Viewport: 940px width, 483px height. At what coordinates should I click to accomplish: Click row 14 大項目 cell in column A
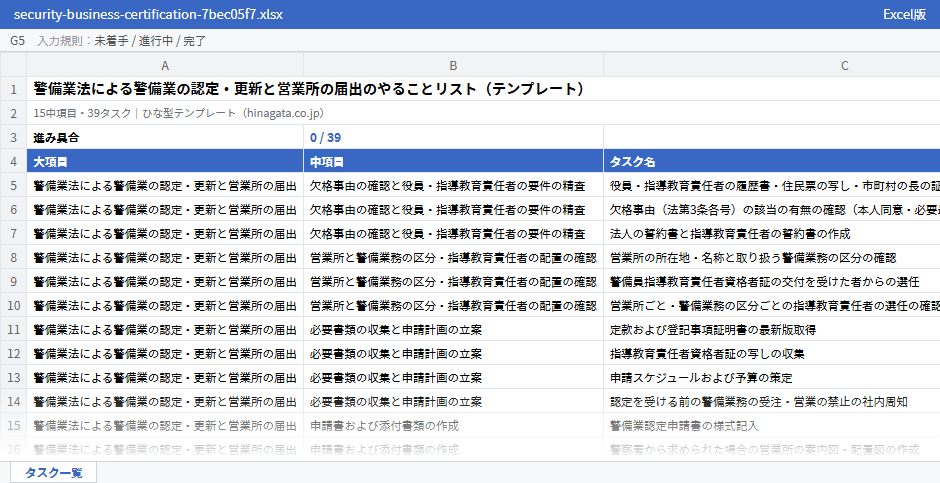(165, 401)
